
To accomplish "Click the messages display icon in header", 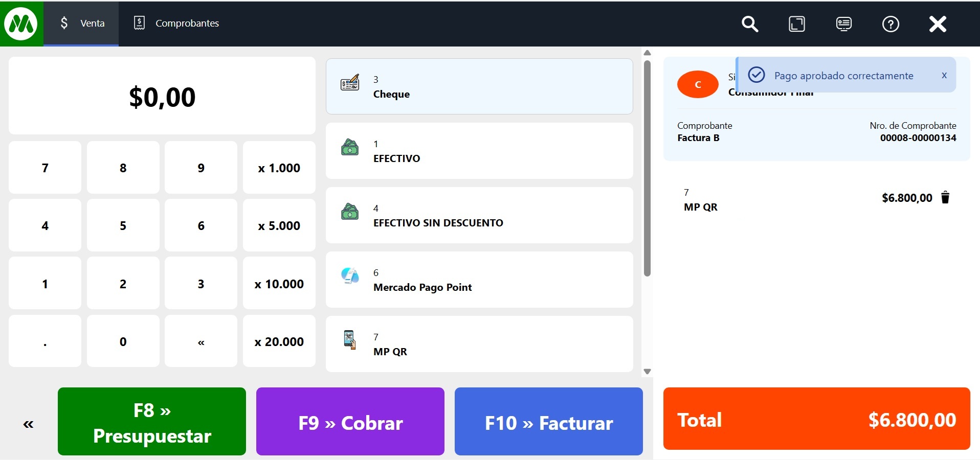I will pos(843,24).
